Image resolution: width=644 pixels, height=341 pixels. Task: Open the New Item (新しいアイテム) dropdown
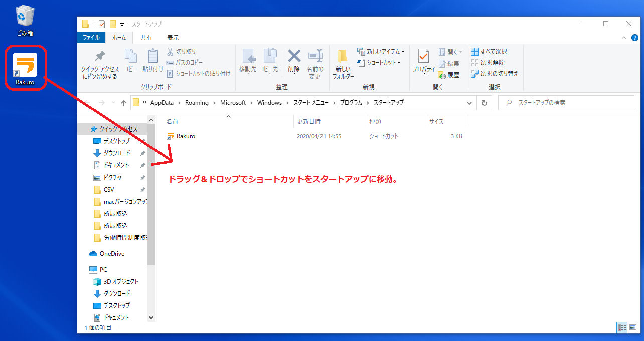[381, 51]
